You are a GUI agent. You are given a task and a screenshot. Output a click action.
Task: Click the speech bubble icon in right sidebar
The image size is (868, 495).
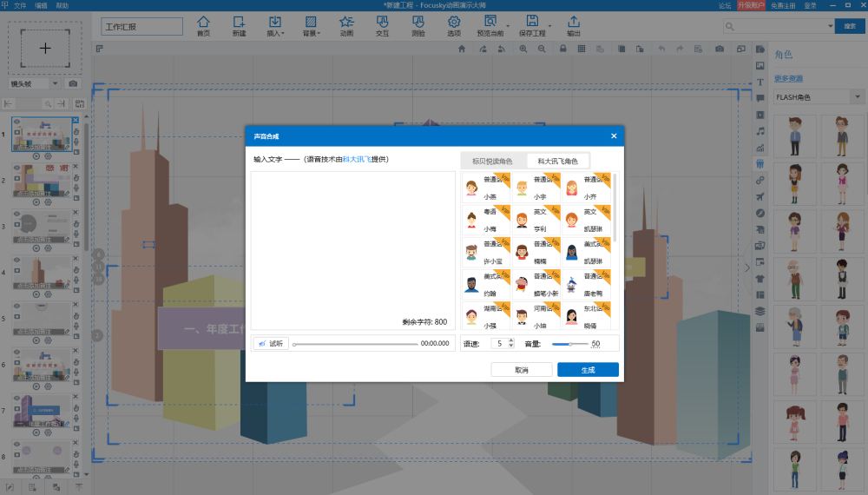760,98
